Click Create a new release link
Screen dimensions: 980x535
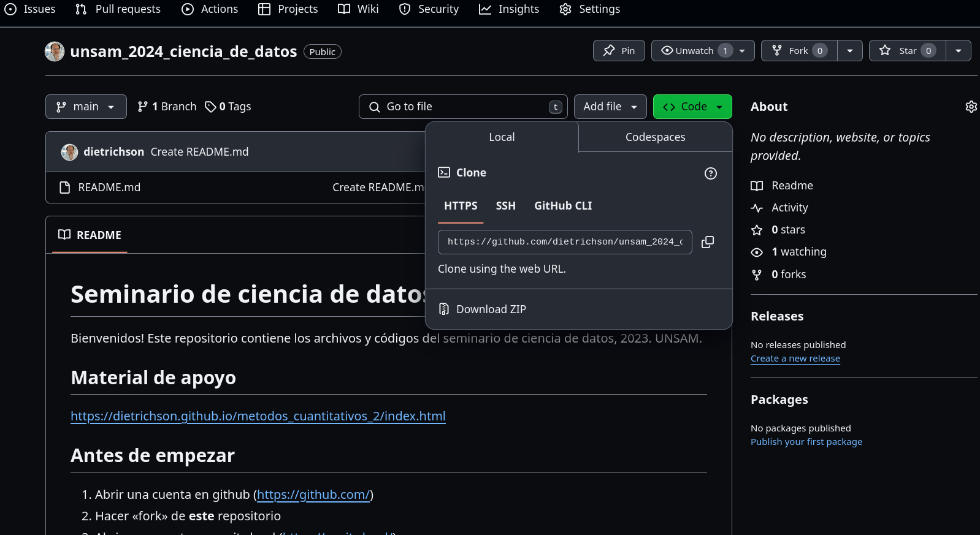click(x=795, y=359)
